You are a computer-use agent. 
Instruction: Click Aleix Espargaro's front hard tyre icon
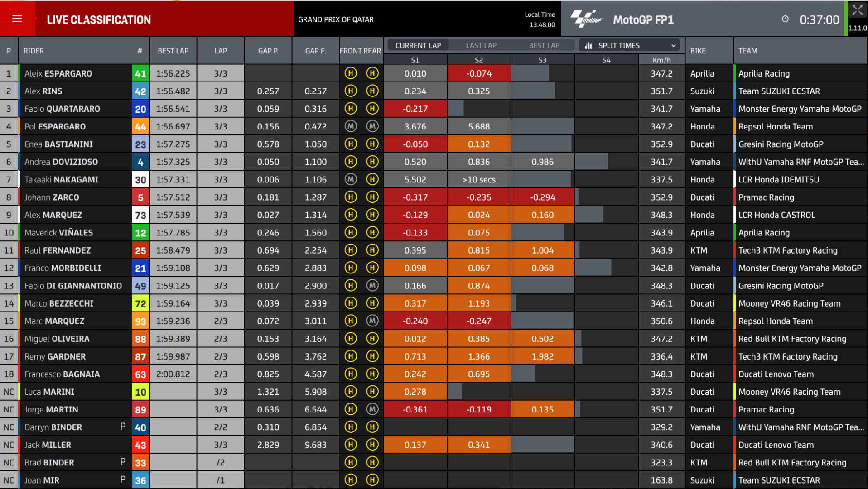[x=351, y=73]
